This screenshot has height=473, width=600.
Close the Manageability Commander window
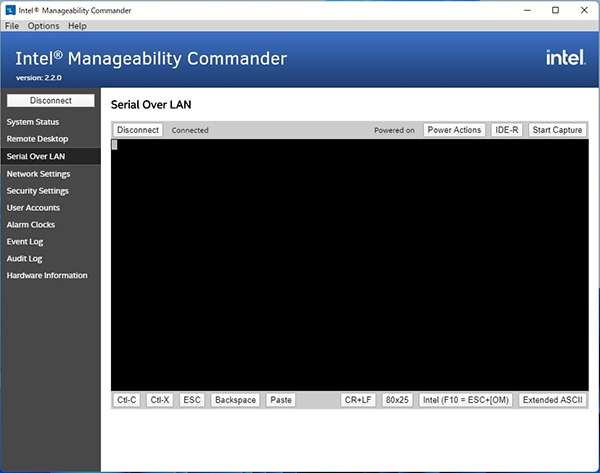(584, 10)
